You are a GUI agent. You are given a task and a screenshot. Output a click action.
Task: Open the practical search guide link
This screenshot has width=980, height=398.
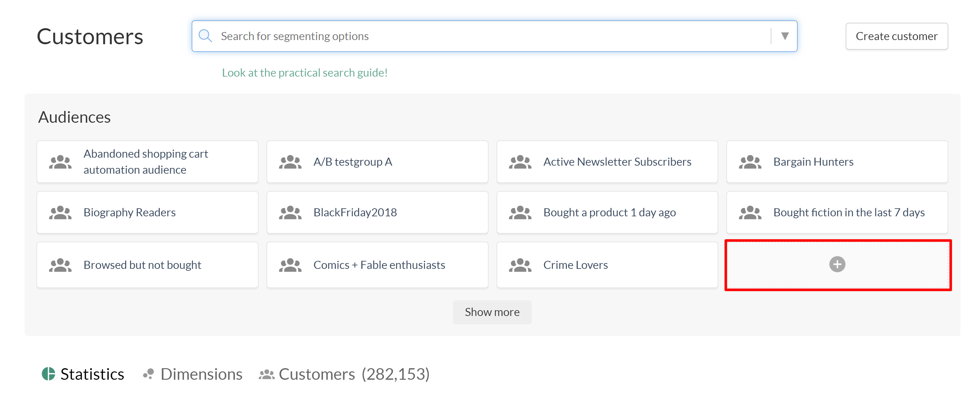(x=304, y=72)
